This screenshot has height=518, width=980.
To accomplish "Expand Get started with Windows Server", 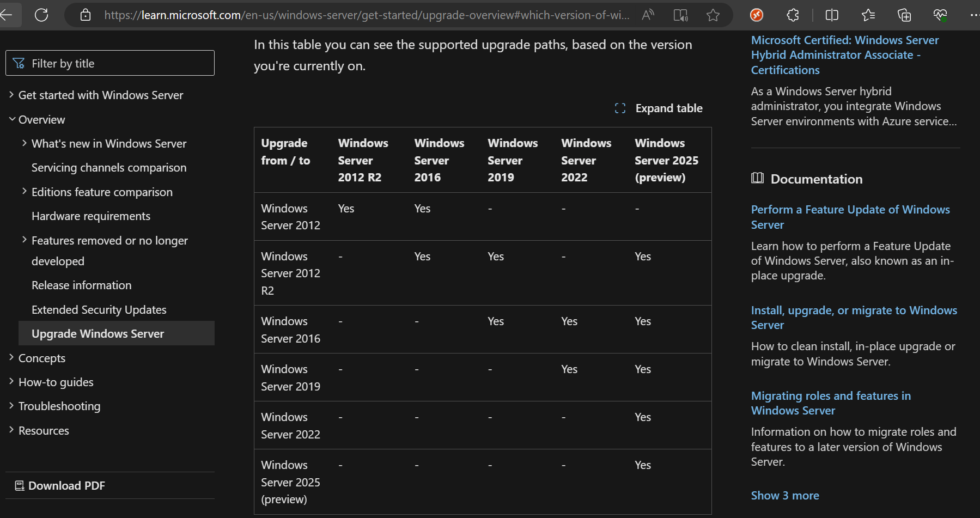I will 11,95.
